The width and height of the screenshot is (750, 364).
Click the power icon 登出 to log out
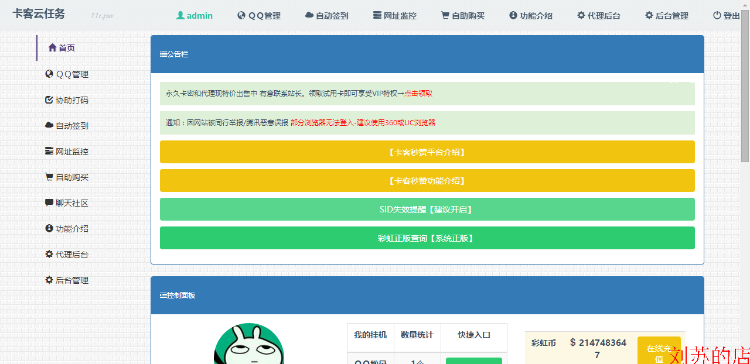point(717,15)
